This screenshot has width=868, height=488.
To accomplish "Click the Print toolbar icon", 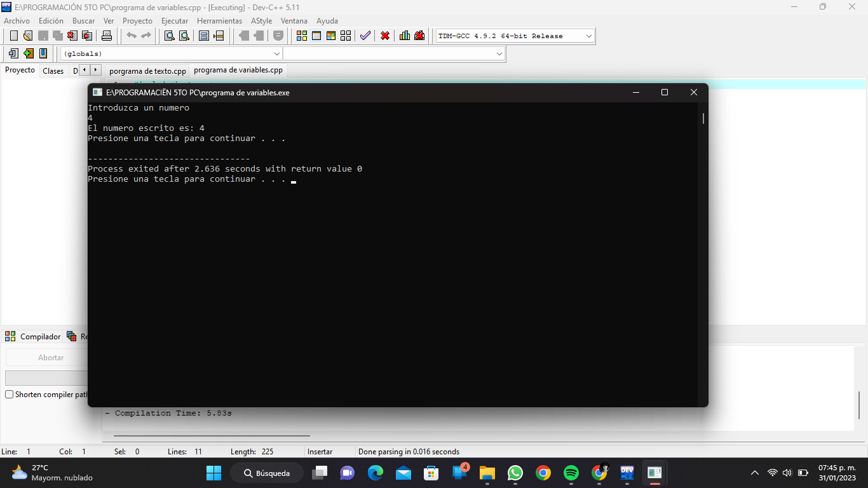I will coord(107,36).
